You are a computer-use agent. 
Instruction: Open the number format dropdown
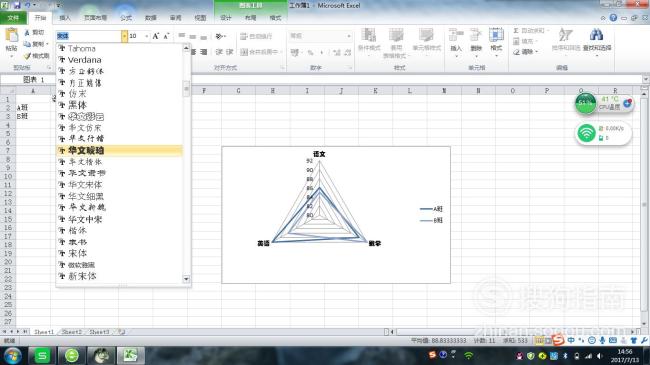click(x=349, y=36)
